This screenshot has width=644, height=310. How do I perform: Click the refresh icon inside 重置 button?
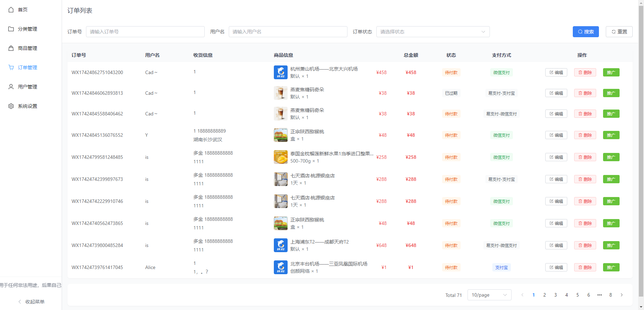pyautogui.click(x=614, y=31)
